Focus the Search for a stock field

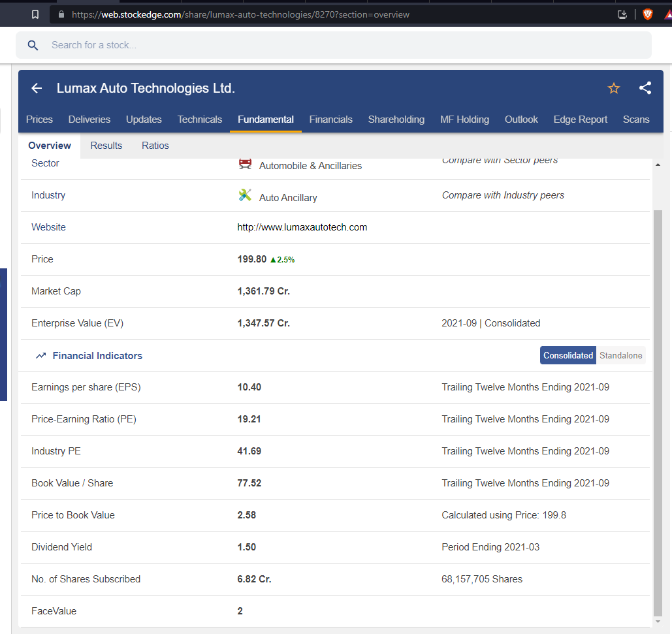pyautogui.click(x=334, y=45)
